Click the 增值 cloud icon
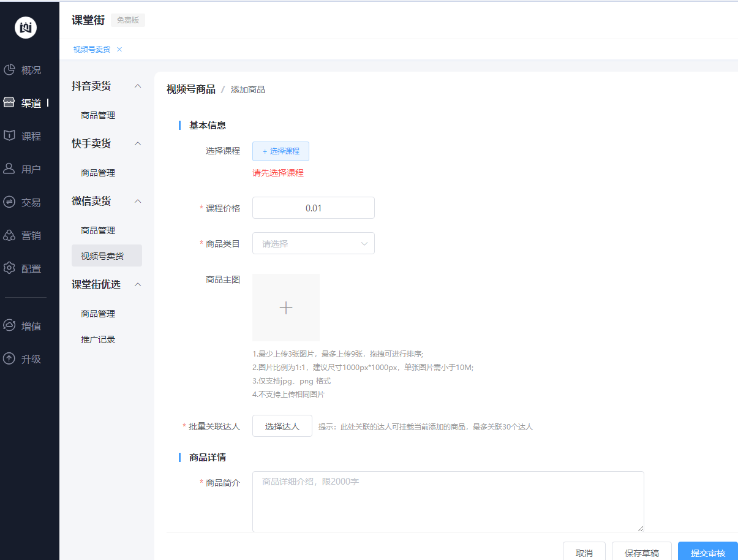Image resolution: width=738 pixels, height=560 pixels. [9, 326]
